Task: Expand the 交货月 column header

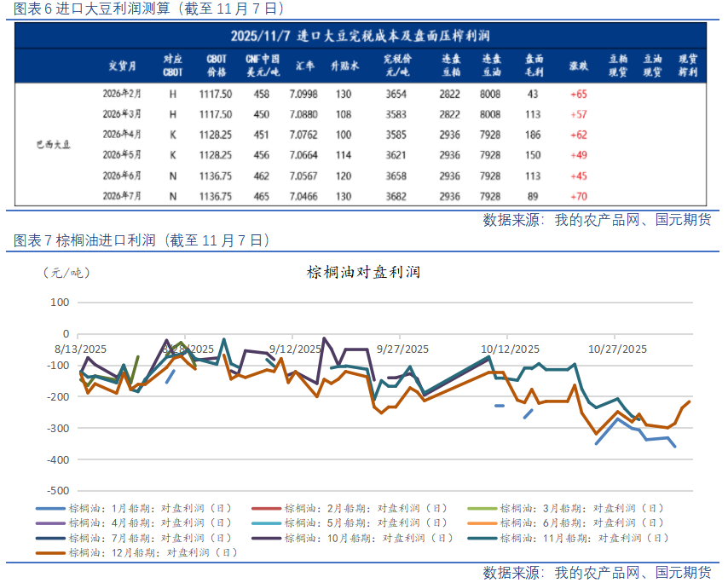Action: [x=123, y=66]
